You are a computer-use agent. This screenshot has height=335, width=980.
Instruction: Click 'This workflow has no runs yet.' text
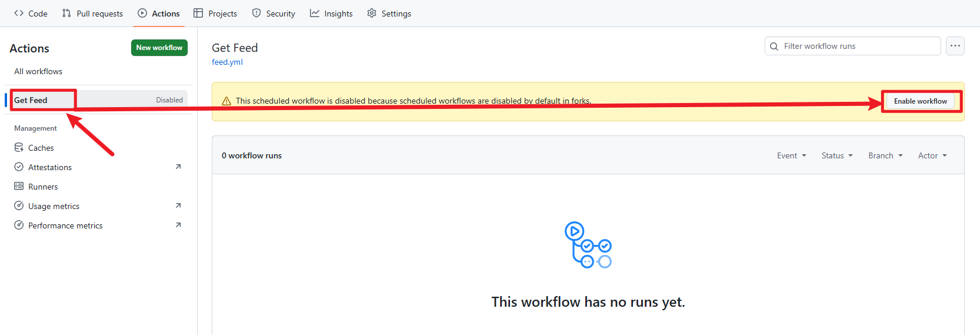pos(588,302)
